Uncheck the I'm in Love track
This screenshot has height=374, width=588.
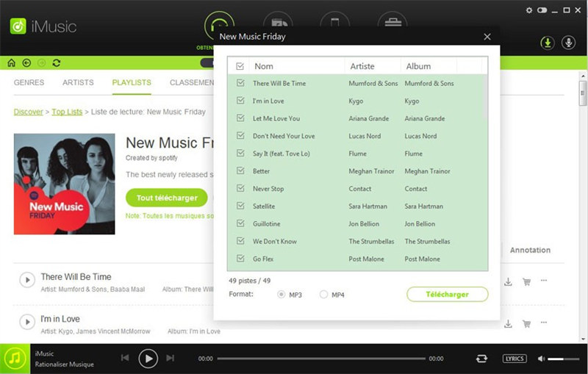(240, 101)
